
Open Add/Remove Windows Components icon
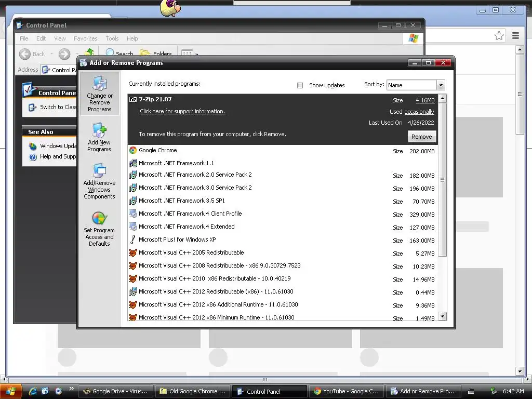[x=99, y=181]
